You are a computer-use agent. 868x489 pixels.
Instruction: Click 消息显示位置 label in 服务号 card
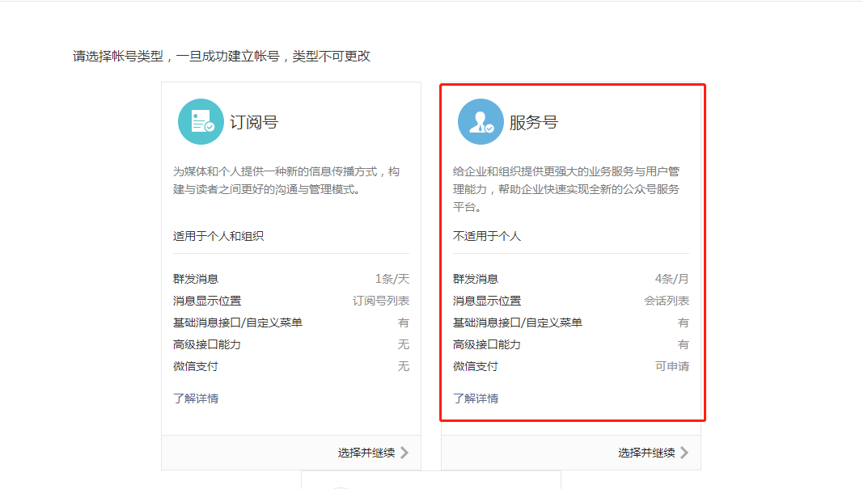tap(487, 301)
